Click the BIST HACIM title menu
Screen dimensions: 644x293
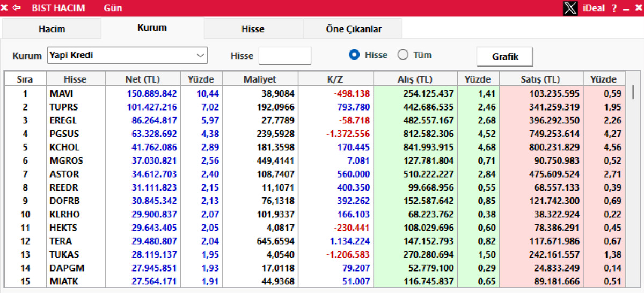point(58,8)
